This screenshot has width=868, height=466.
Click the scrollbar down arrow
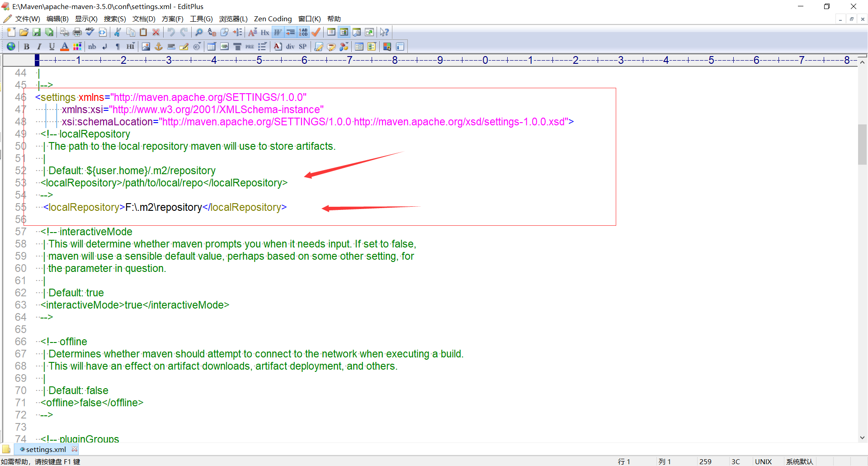pos(862,437)
